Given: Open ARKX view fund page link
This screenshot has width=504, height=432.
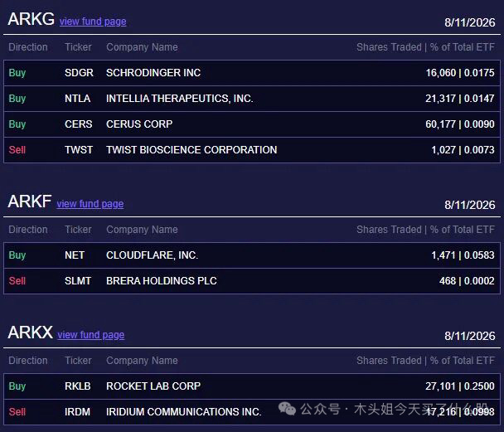Looking at the screenshot, I should pos(91,335).
